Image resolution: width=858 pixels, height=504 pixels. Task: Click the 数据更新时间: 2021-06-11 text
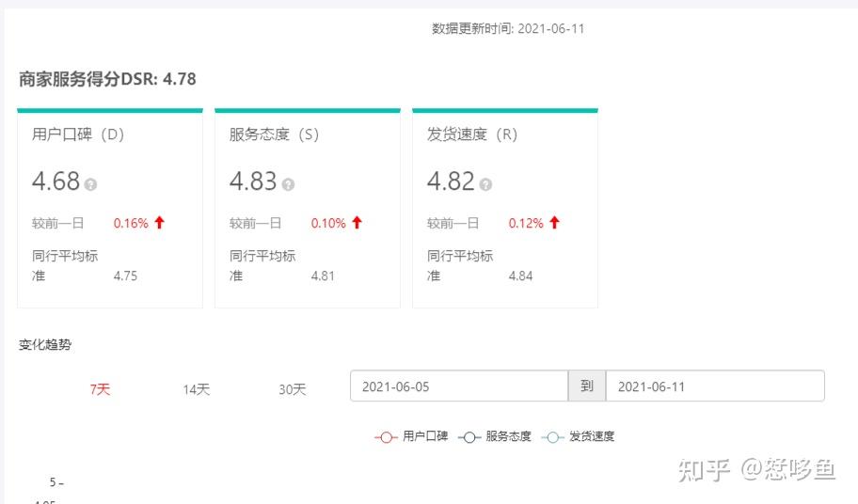508,28
